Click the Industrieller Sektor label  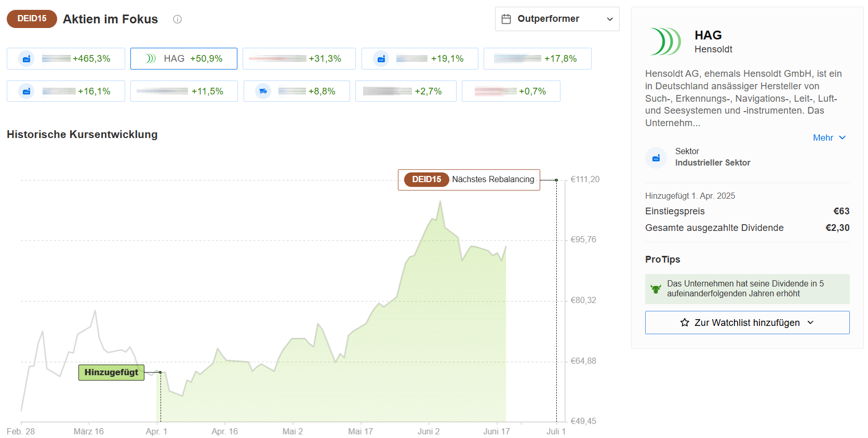pyautogui.click(x=713, y=163)
